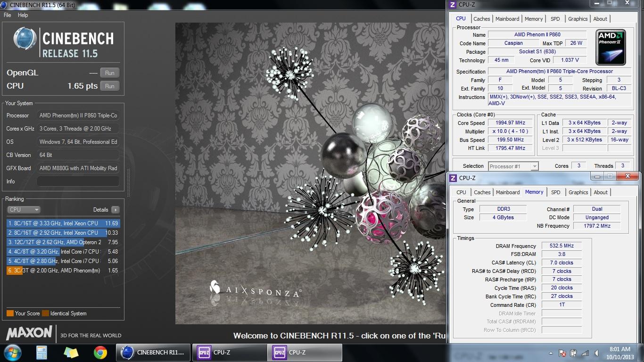Screen dimensions: 644x362
Task: Click the NB Frequency value 1797.2 MHz
Action: tap(597, 226)
